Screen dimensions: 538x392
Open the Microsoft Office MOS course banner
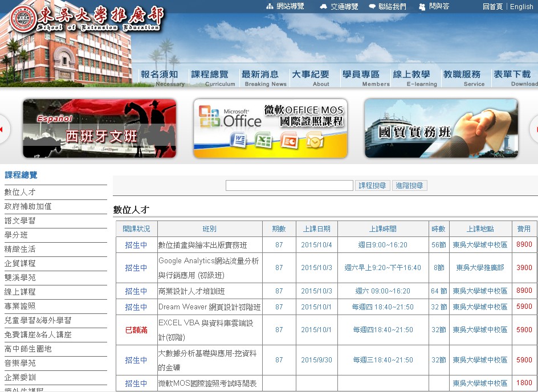pos(270,128)
